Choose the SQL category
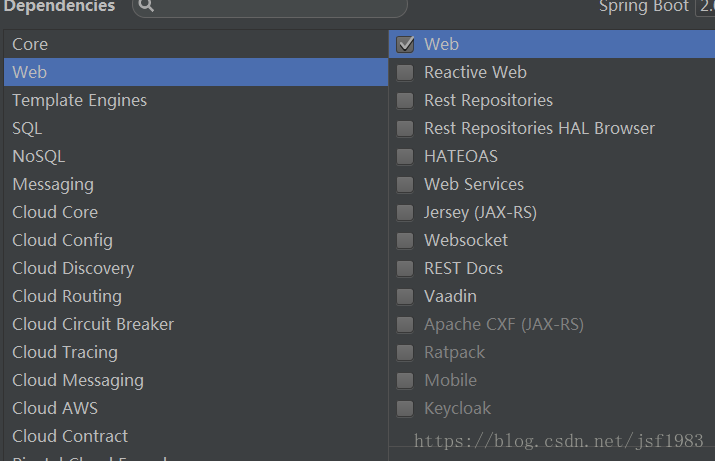Screen dimensions: 715x461 196,128
